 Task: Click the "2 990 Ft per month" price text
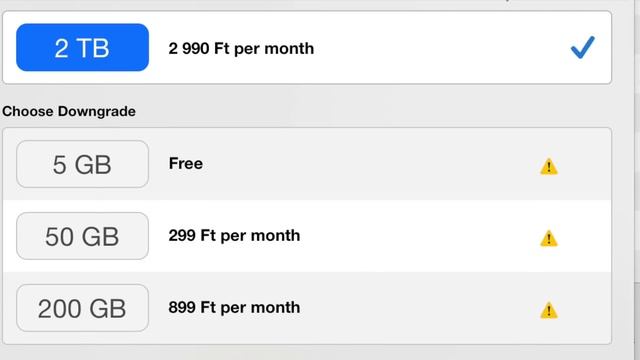[x=241, y=49]
